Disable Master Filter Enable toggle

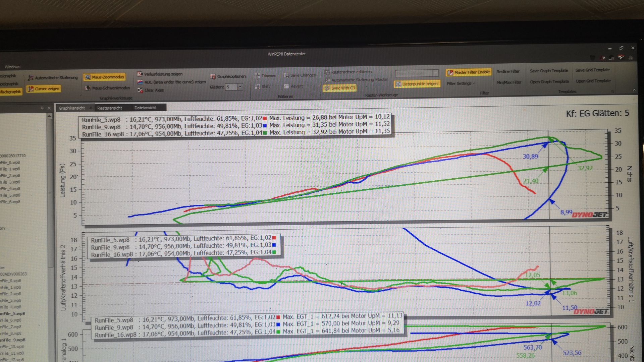468,72
